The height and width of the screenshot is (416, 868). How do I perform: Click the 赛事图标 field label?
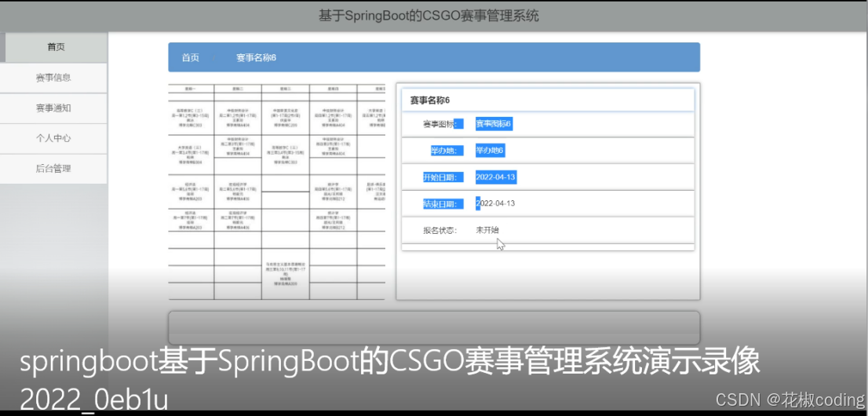[x=443, y=124]
